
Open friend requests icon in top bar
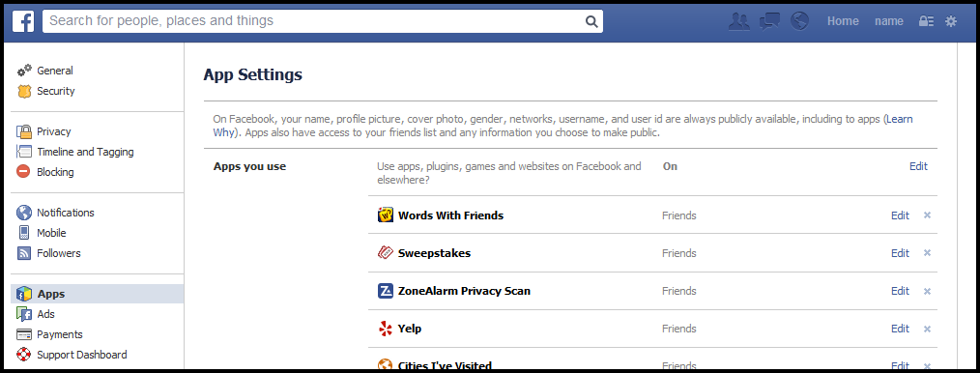tap(739, 21)
